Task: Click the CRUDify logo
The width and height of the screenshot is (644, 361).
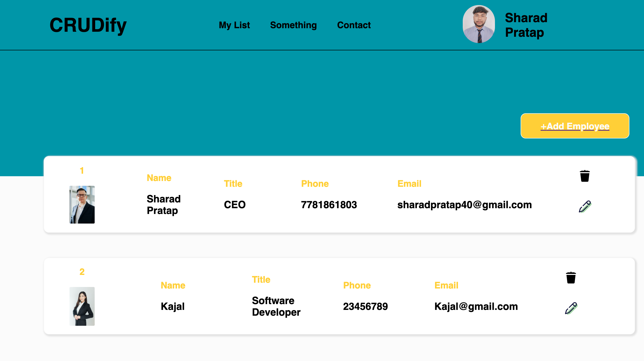Action: pos(88,25)
